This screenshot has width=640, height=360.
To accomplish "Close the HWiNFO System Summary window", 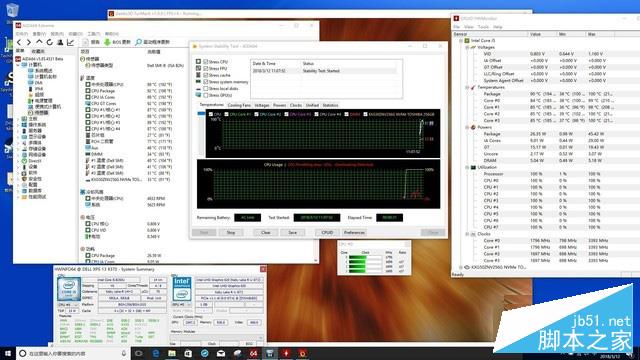I will (263, 269).
